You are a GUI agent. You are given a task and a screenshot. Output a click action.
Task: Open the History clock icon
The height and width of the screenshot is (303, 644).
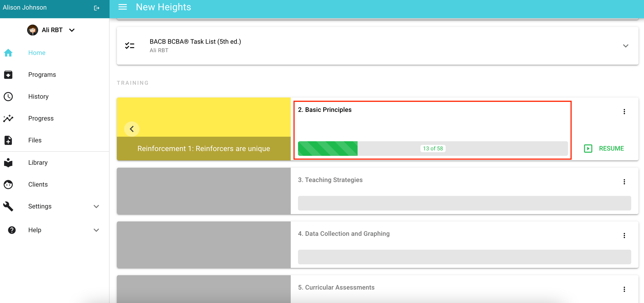pyautogui.click(x=8, y=97)
